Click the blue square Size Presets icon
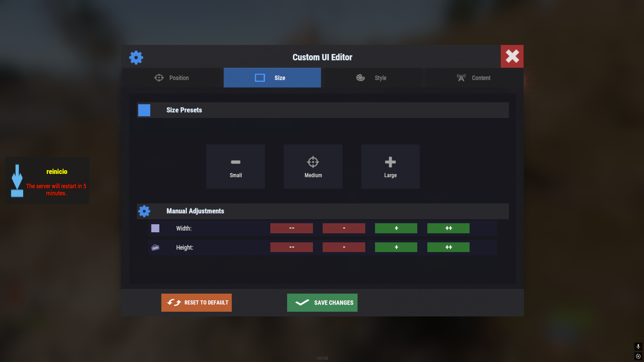Image resolution: width=644 pixels, height=362 pixels. tap(144, 110)
